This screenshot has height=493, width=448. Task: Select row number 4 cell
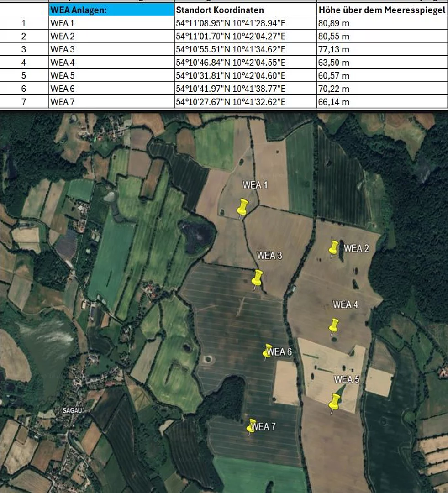click(x=24, y=63)
